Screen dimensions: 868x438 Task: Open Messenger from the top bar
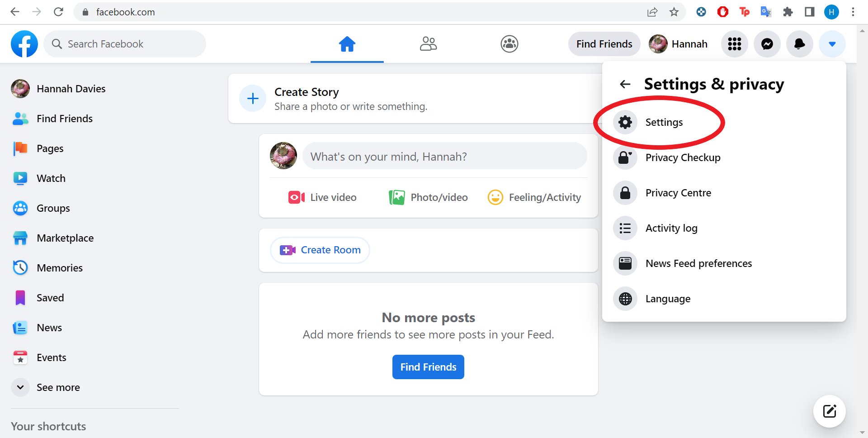click(767, 44)
